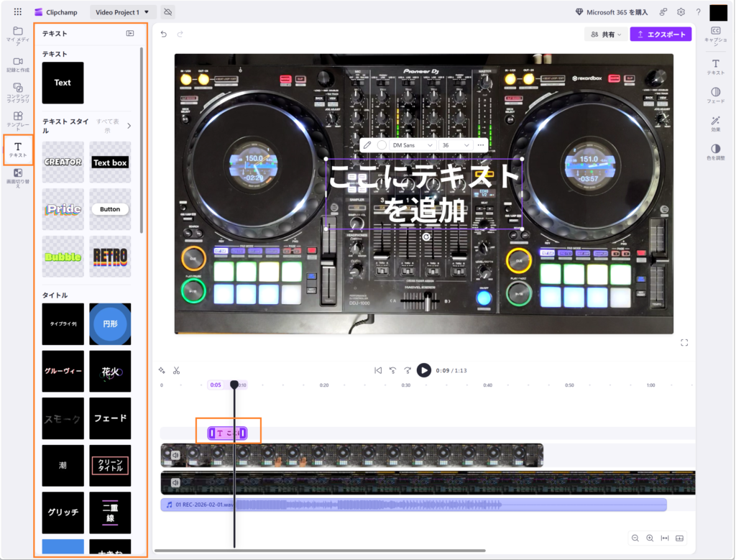
Task: Open Color adjustment panel on right
Action: tap(715, 152)
